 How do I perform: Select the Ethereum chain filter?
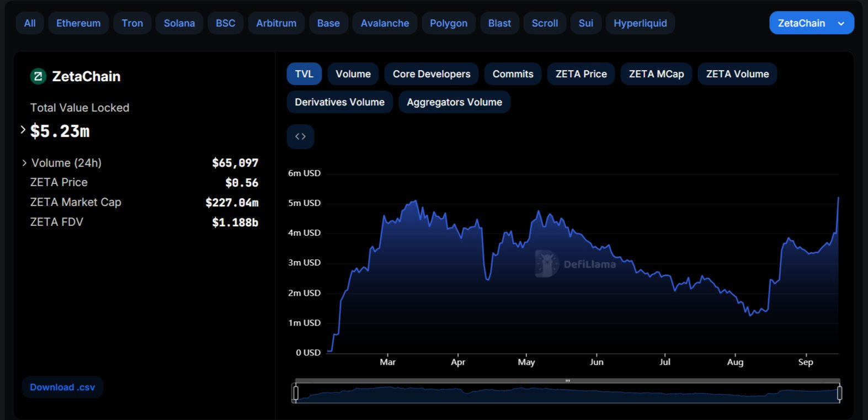click(x=78, y=23)
